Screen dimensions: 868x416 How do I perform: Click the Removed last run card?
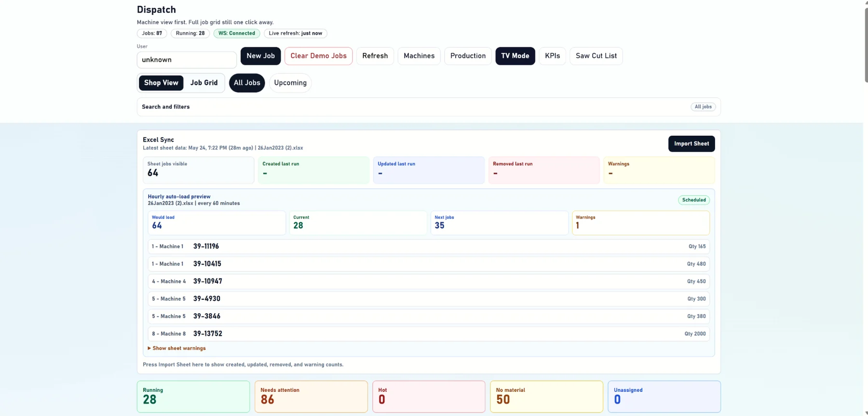pos(544,170)
